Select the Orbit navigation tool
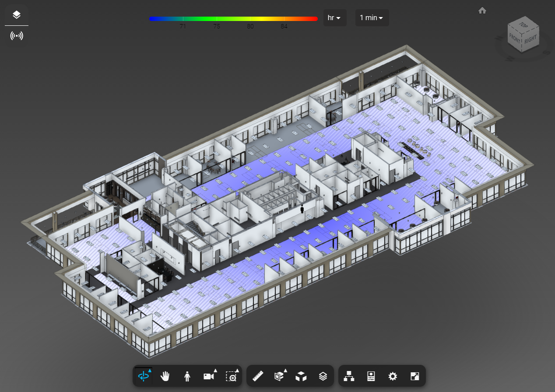Screen dimensions: 555x392 (x=143, y=376)
